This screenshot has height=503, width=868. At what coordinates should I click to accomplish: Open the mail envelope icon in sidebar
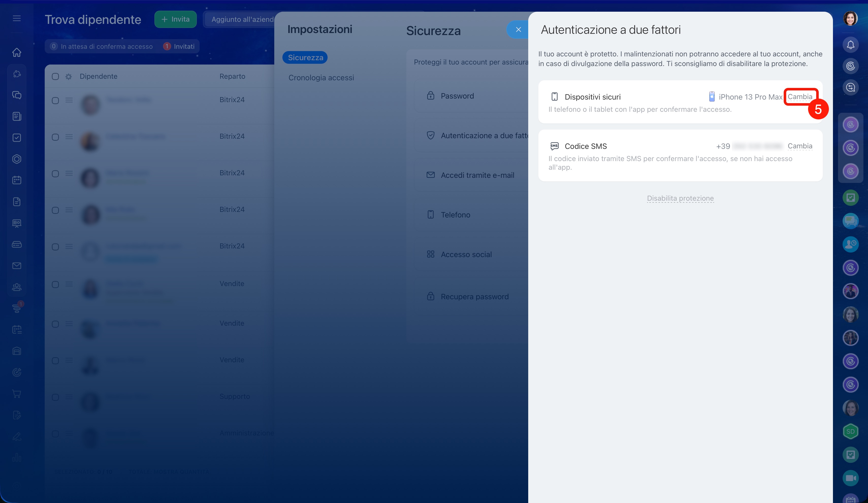[x=17, y=266]
